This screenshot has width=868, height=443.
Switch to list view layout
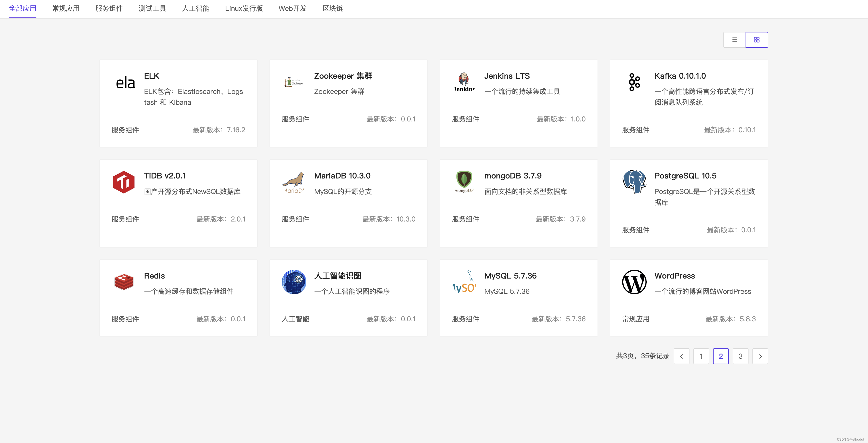(734, 40)
